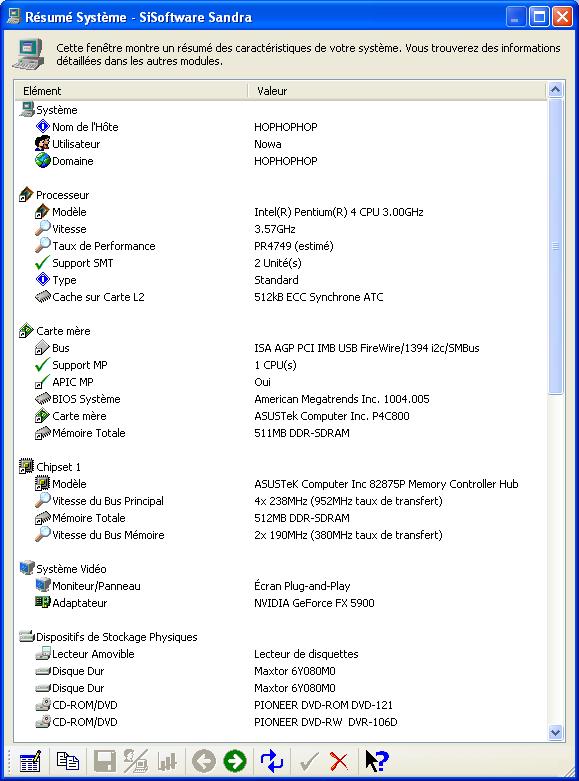Select the APIC MP row
The height and width of the screenshot is (781, 579).
pos(281,382)
